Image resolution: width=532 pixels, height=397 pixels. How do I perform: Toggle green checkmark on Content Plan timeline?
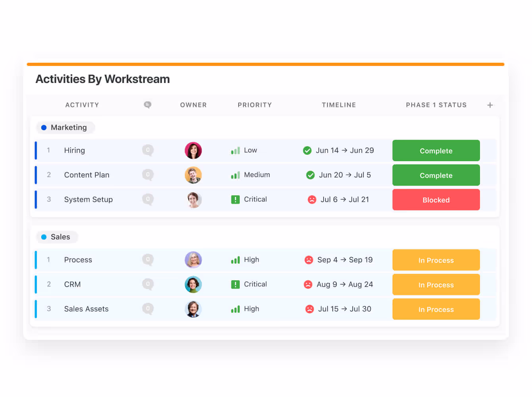[310, 175]
